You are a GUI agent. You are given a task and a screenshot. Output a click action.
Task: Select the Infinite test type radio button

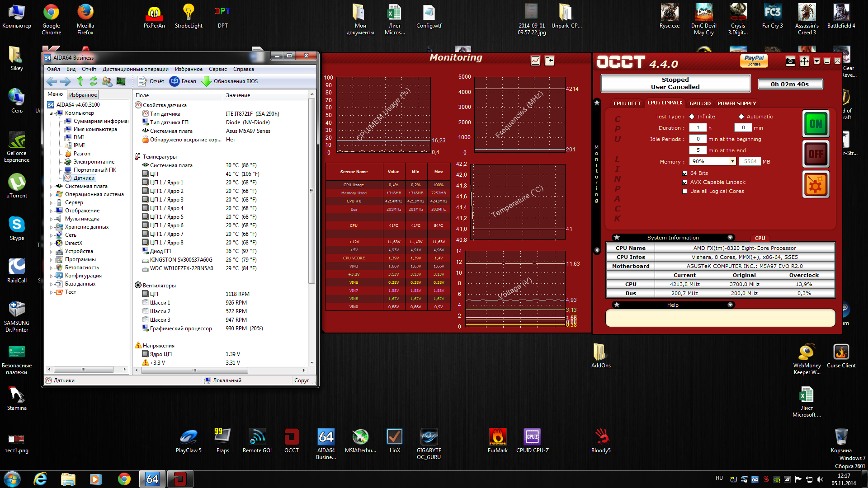(692, 117)
